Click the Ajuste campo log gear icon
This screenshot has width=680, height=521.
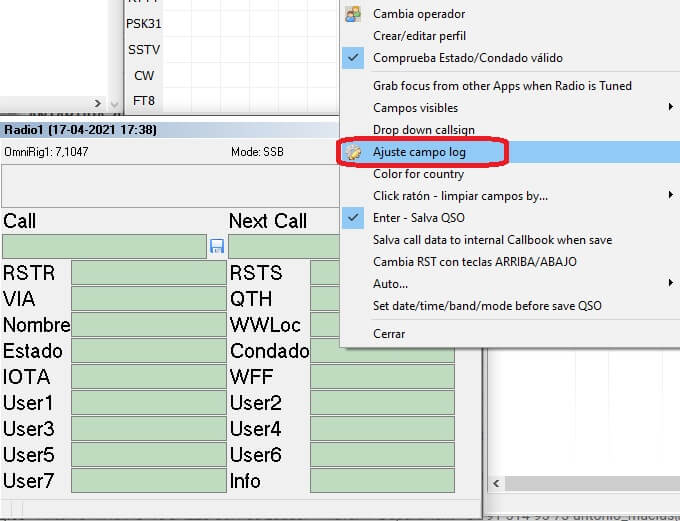coord(353,152)
